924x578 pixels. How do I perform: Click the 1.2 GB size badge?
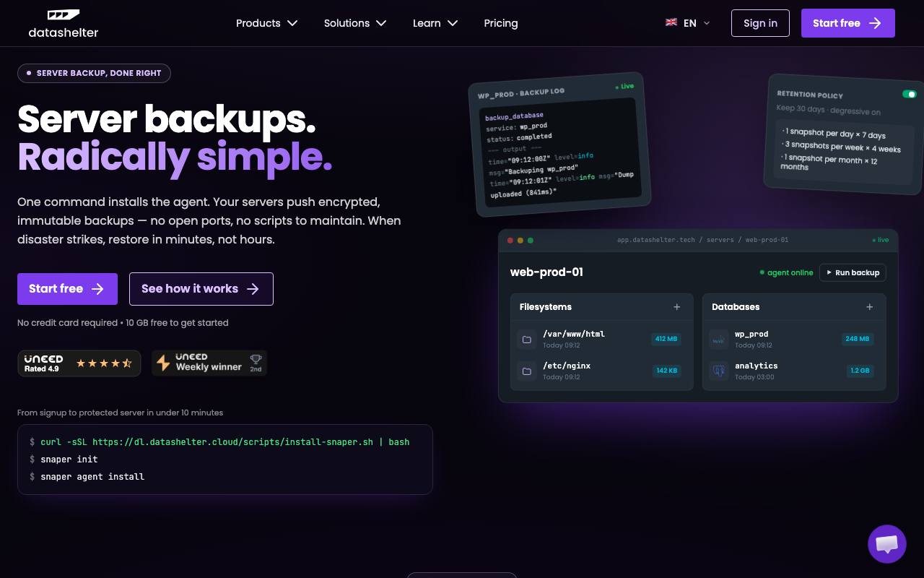click(860, 371)
